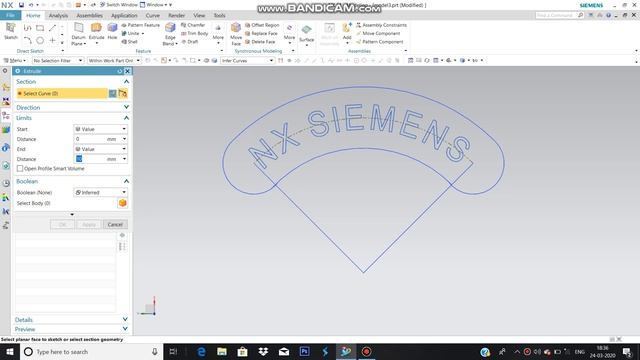
Task: Click the Draft command
Action: [189, 42]
